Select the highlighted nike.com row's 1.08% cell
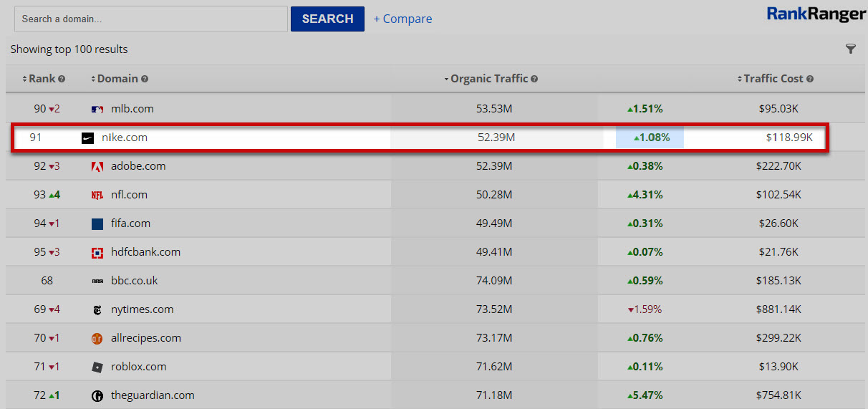Screen dimensions: 868x409 (650, 138)
